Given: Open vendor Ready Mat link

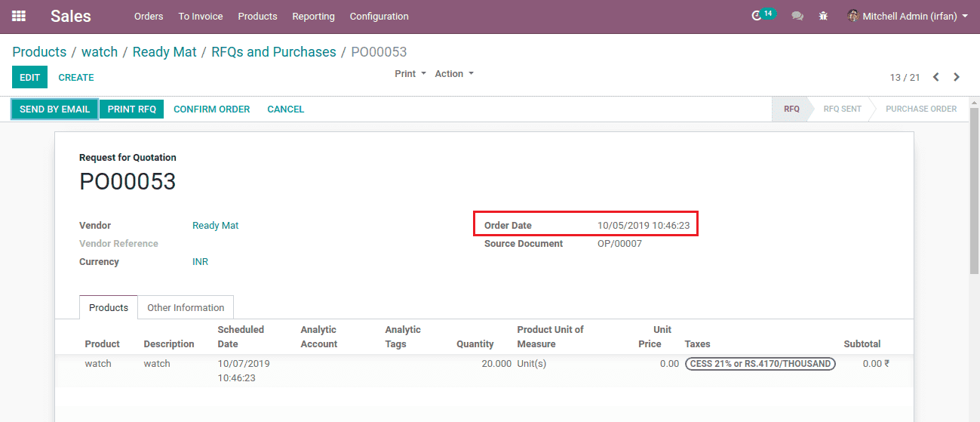Looking at the screenshot, I should click(216, 226).
